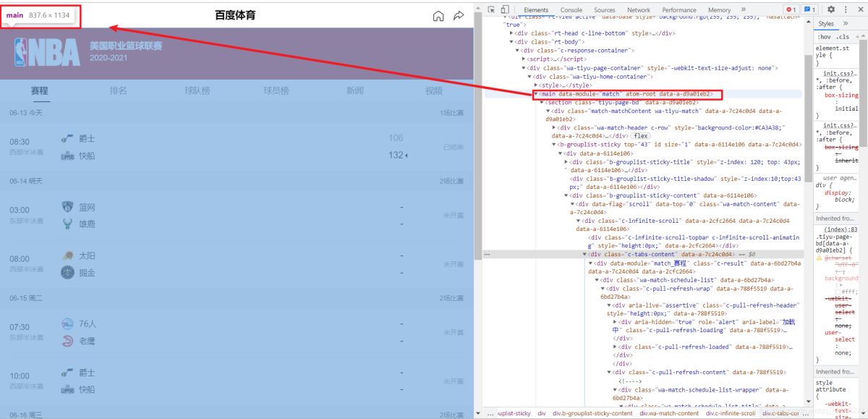Toggle the .cls class editor
Image resolution: width=868 pixels, height=419 pixels.
(x=843, y=37)
